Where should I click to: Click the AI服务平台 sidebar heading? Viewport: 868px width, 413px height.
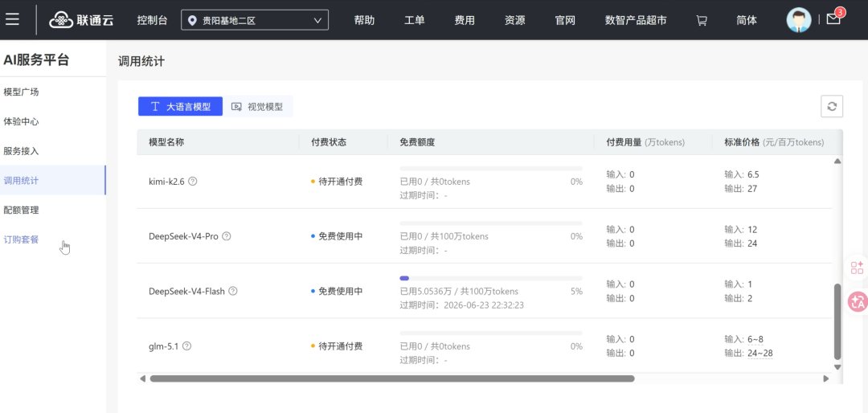(36, 59)
